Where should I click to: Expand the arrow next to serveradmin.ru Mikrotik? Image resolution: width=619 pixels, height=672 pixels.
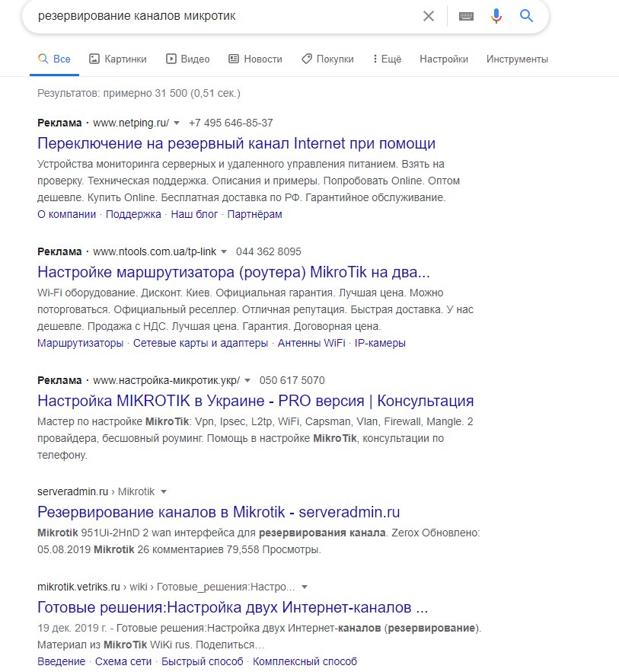click(x=163, y=492)
